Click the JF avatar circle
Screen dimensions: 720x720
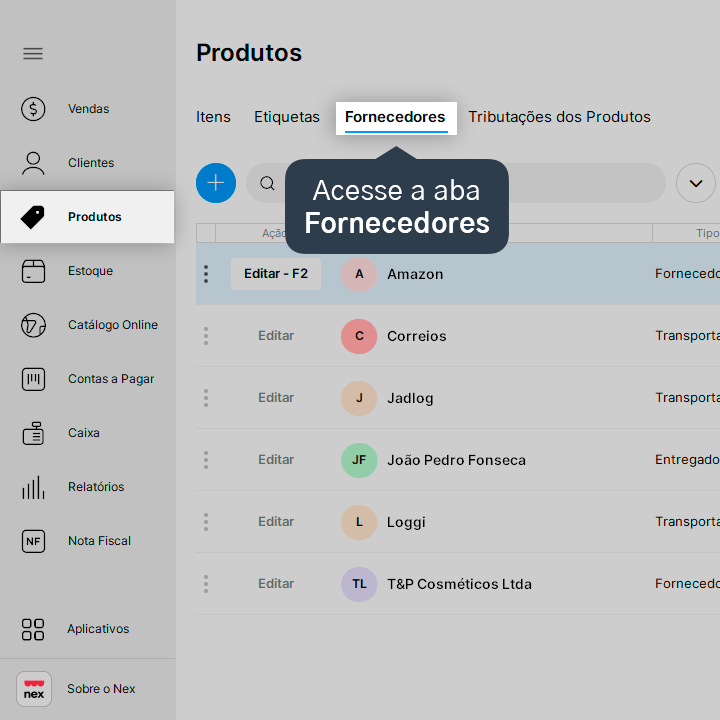(x=359, y=460)
